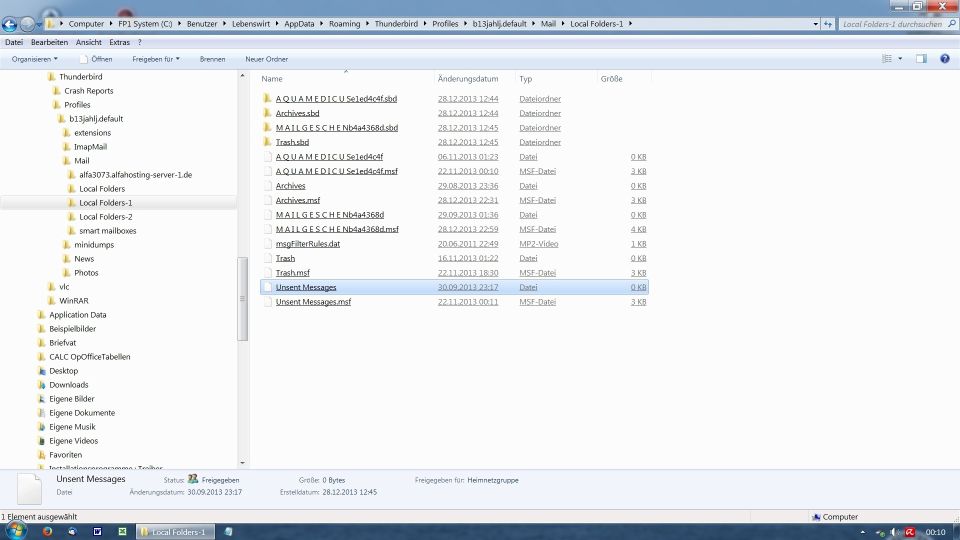Show hidden system tray icons
This screenshot has height=540, width=960.
point(863,532)
